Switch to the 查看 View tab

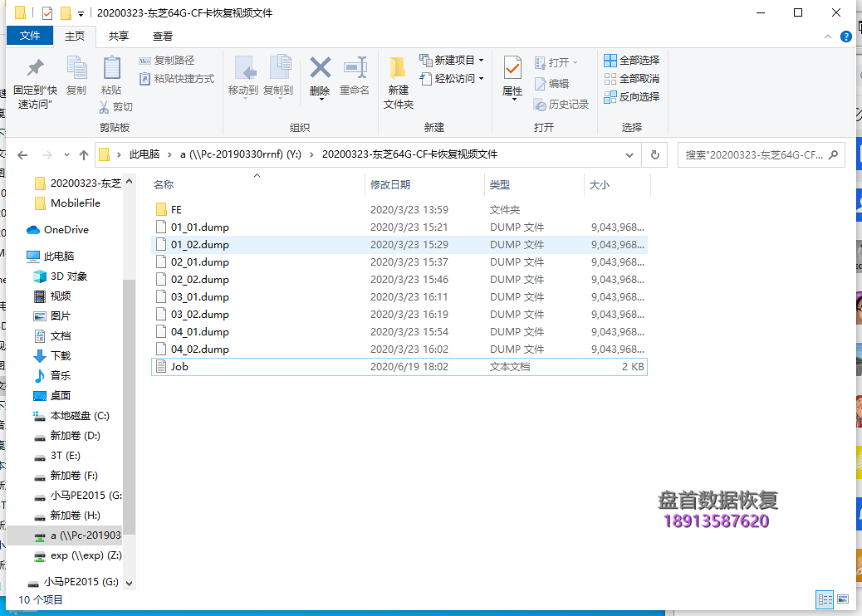coord(162,37)
